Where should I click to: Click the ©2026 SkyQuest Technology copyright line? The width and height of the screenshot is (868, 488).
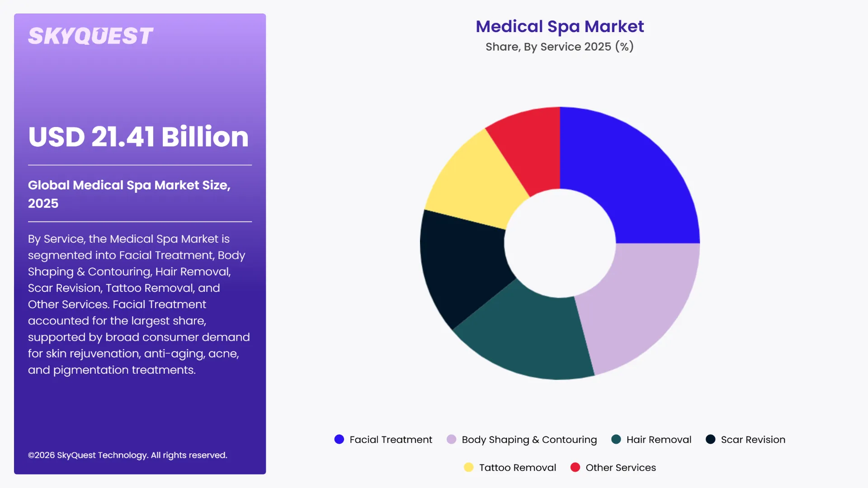click(127, 455)
